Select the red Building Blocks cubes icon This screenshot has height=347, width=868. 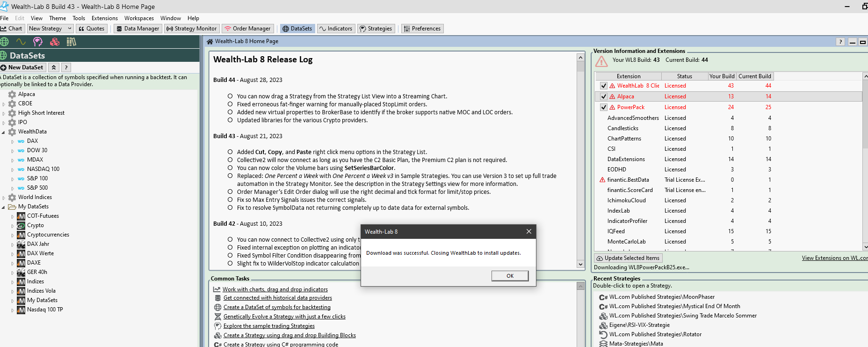point(55,42)
